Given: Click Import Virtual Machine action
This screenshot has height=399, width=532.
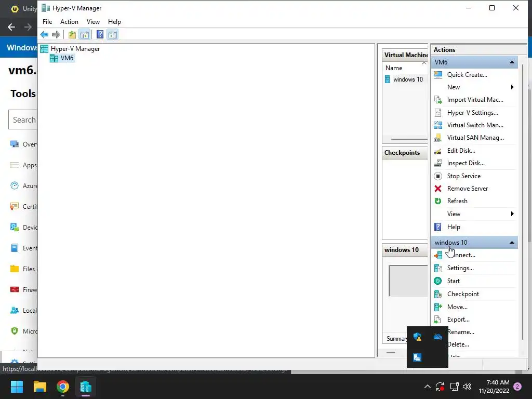Looking at the screenshot, I should coord(475,100).
